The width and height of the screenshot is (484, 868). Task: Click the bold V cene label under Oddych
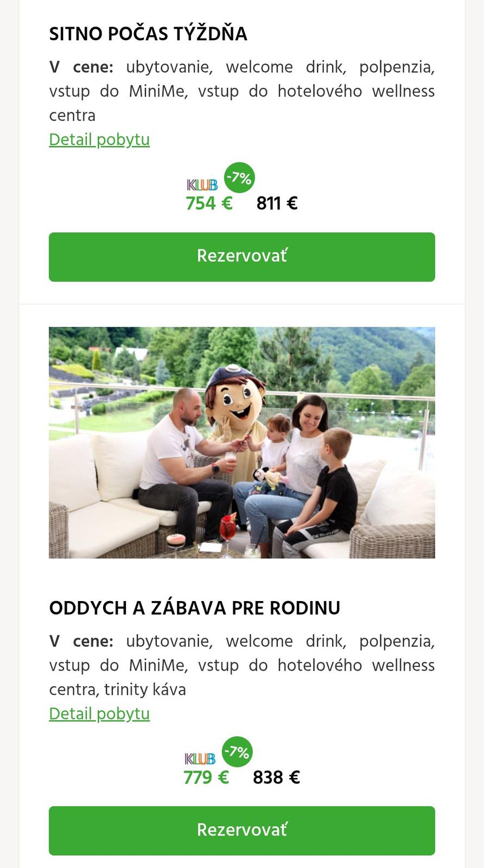click(81, 641)
